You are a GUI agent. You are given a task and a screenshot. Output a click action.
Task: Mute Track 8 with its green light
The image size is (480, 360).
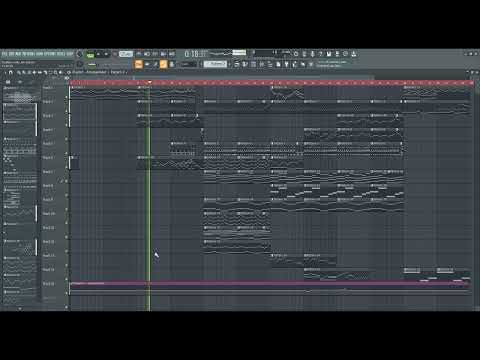67,195
